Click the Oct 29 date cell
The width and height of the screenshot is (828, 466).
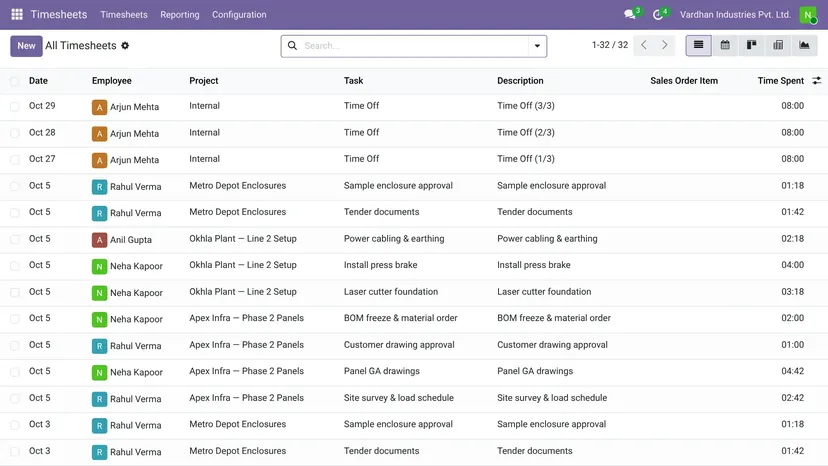tap(42, 106)
